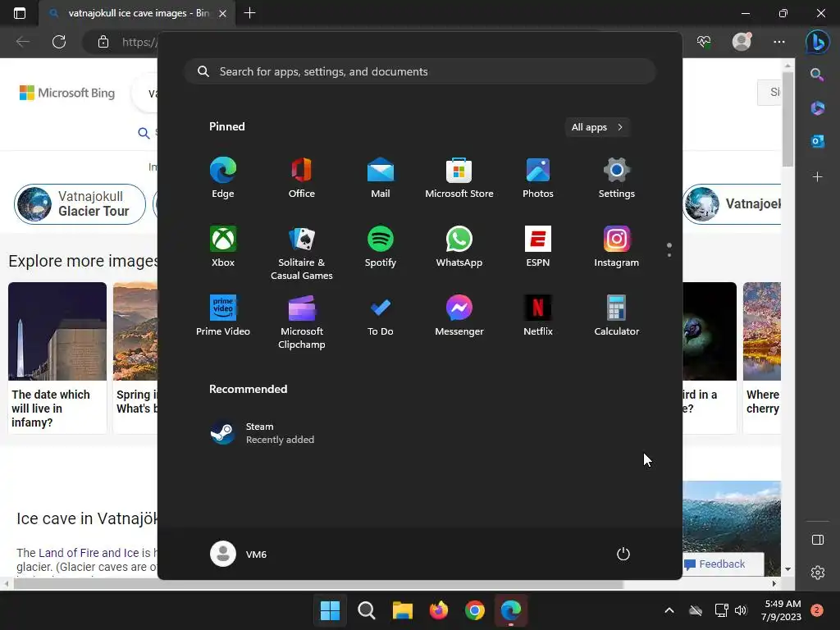Open Outlook in Edge sidebar

point(818,141)
